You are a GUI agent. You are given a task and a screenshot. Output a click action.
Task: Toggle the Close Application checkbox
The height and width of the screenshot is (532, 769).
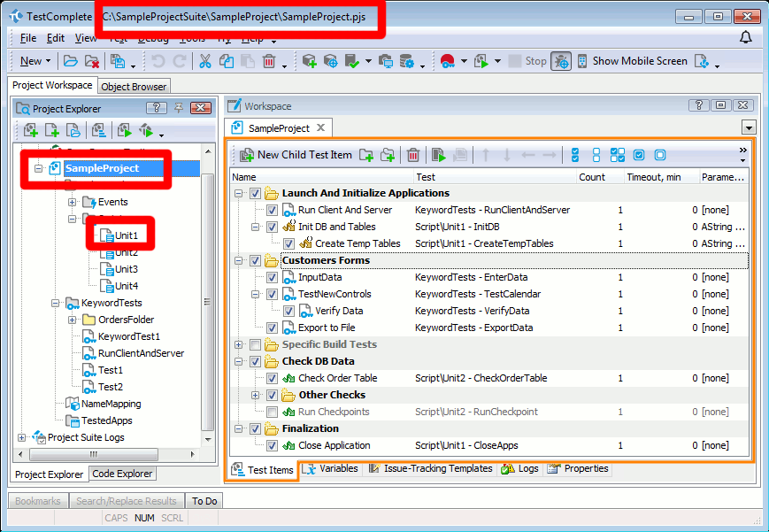[273, 446]
